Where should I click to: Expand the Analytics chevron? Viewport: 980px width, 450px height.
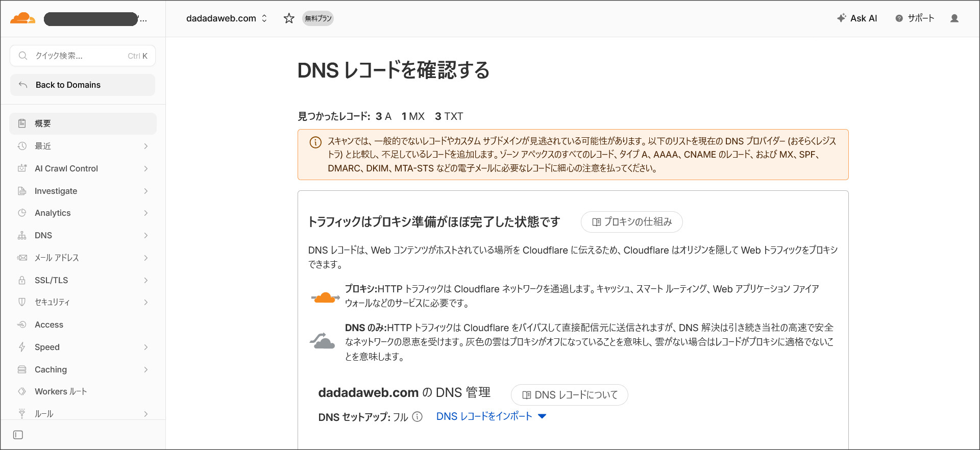(146, 213)
